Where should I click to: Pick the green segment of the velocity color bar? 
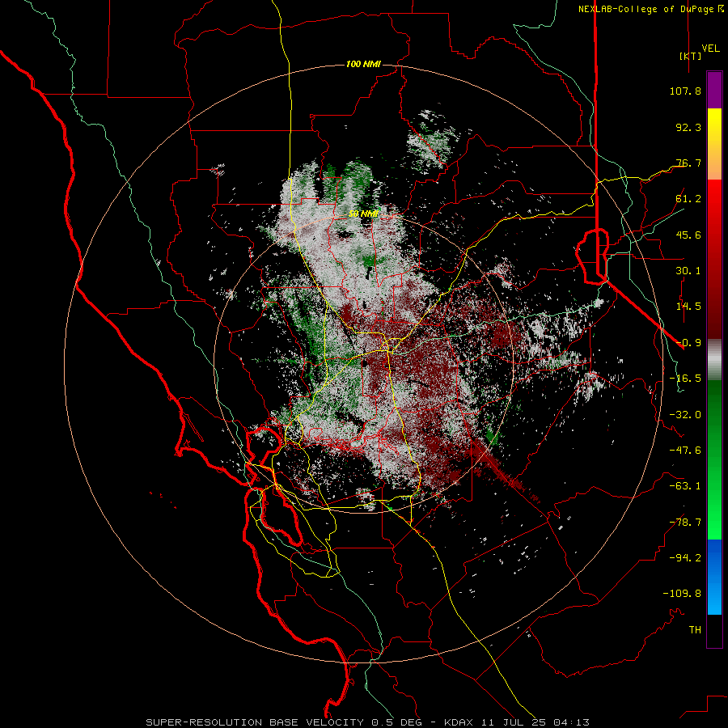pyautogui.click(x=714, y=459)
